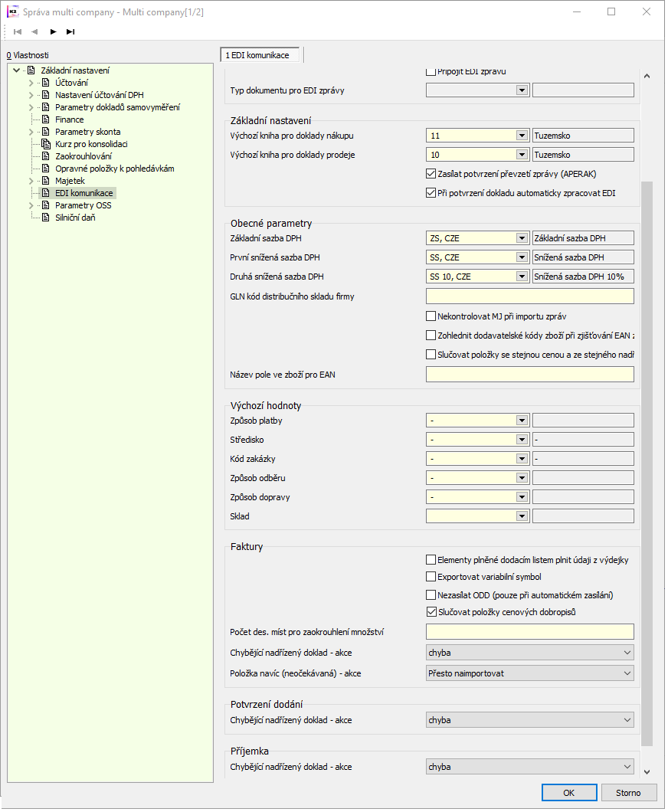668x812 pixels.
Task: Open Sklad dropdown
Action: click(522, 516)
